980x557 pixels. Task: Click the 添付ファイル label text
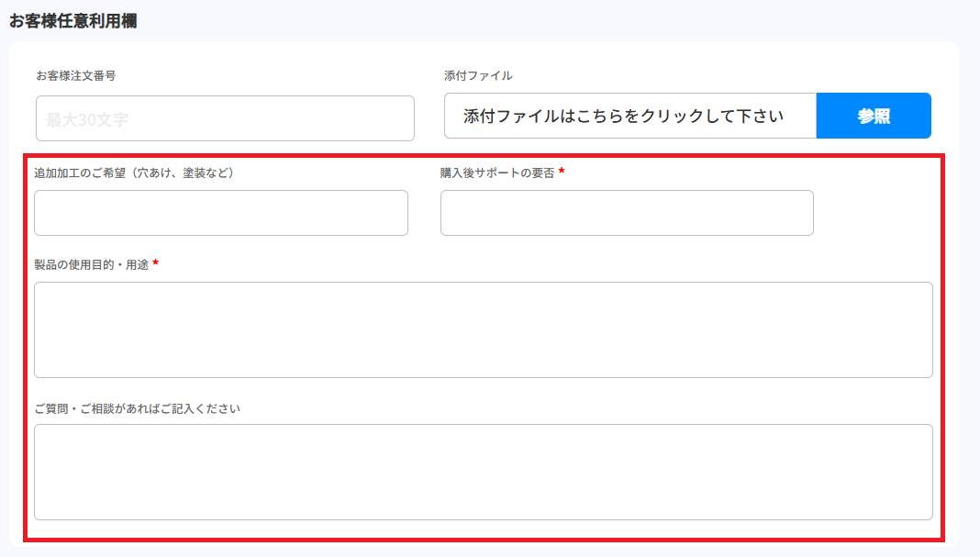(x=478, y=75)
